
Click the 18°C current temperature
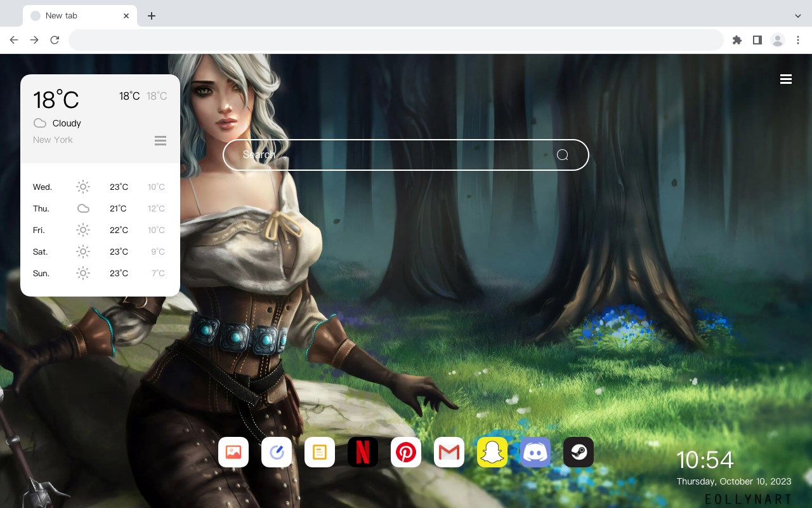56,100
